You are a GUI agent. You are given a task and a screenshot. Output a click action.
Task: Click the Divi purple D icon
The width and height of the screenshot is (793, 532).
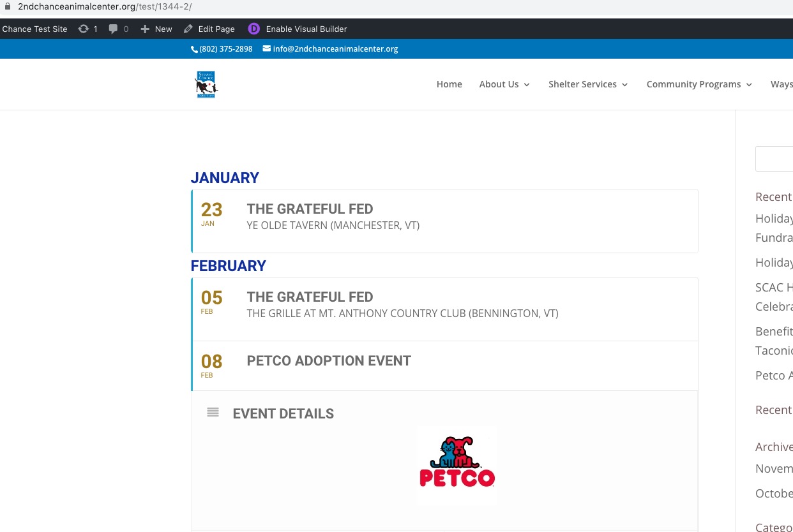254,29
